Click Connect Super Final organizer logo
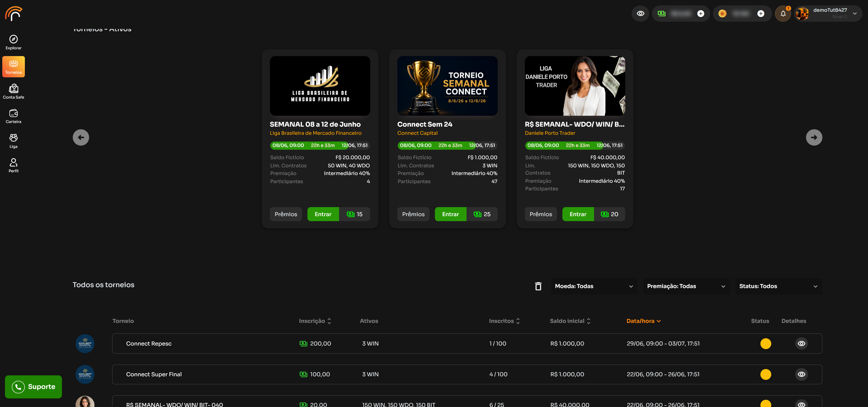Viewport: 868px width, 407px height. 85,374
